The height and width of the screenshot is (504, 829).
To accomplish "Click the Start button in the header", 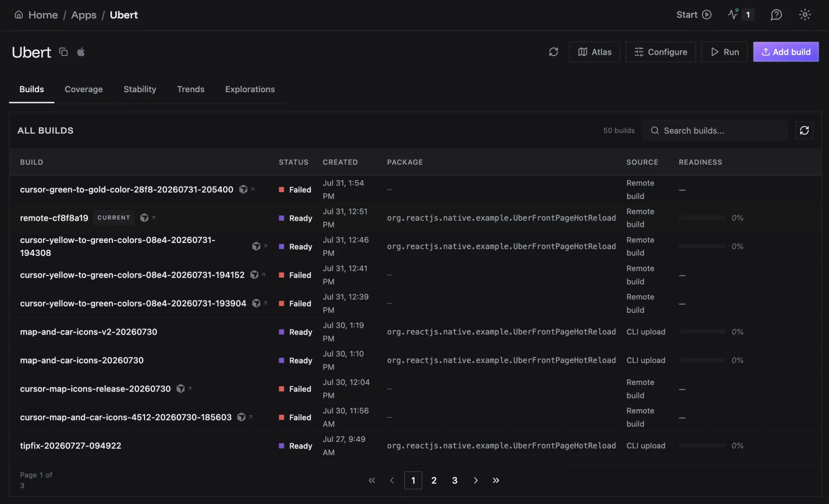I will pos(693,15).
